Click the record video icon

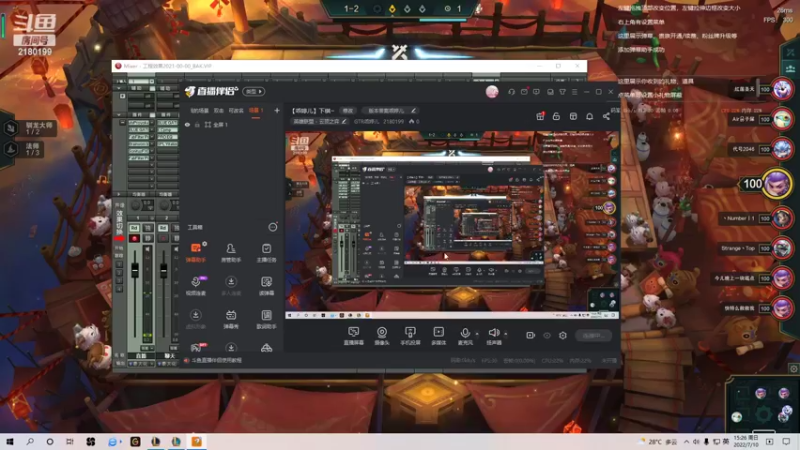(x=531, y=335)
